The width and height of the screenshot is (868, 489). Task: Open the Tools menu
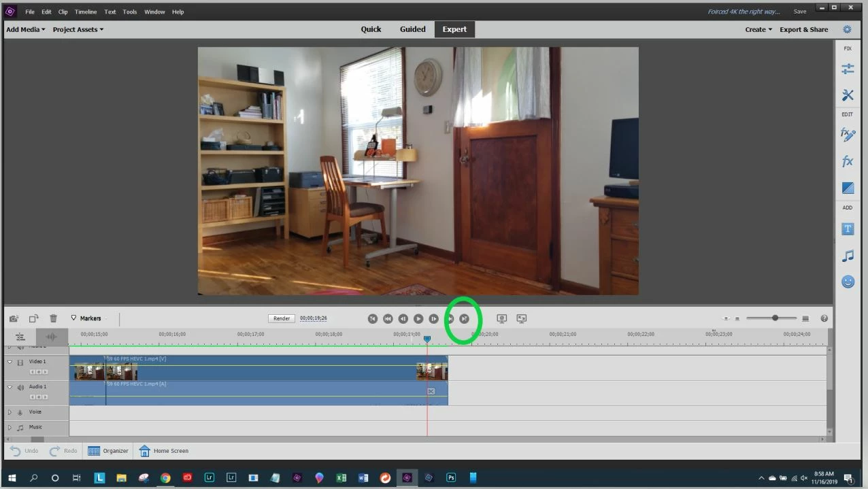[x=129, y=12]
